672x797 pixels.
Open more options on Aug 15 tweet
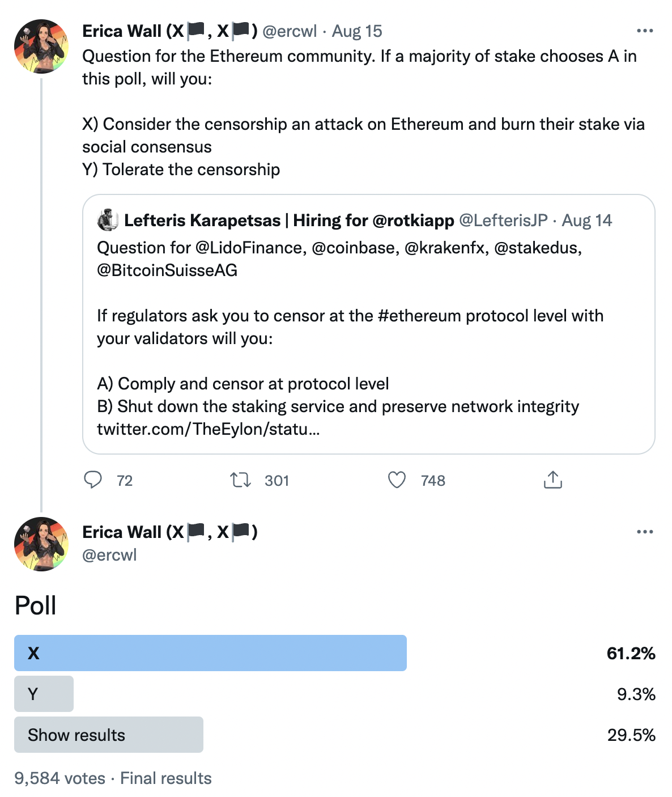645,31
